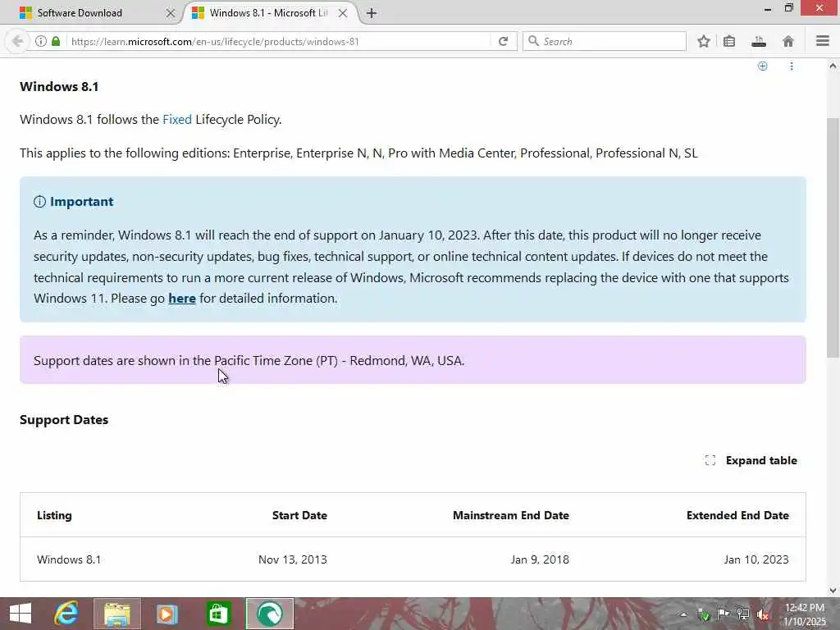The height and width of the screenshot is (630, 840).
Task: Select the Extended End Date header
Action: tap(737, 515)
